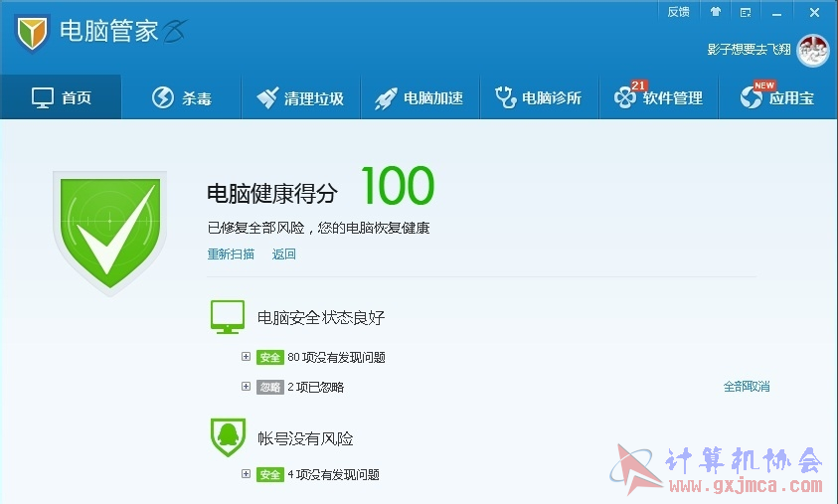The image size is (838, 504).
Task: Expand the 2项已忽略 list
Action: coord(246,386)
